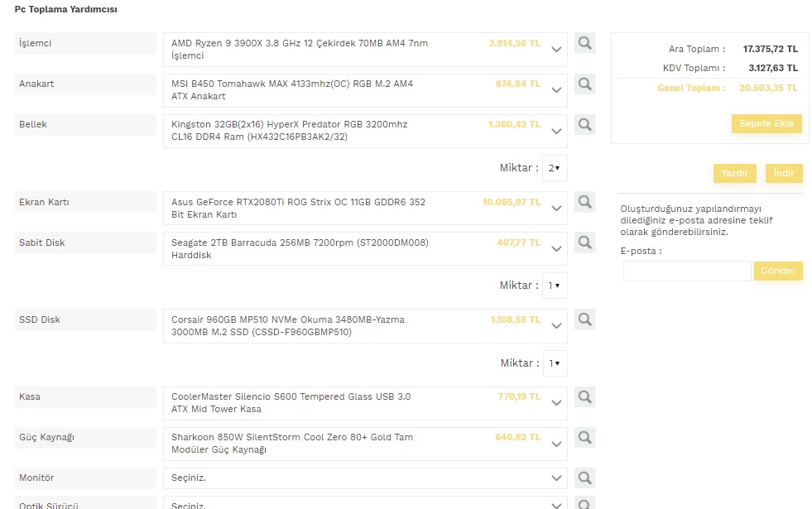Expand the İşlemci processor dropdown

[556, 49]
